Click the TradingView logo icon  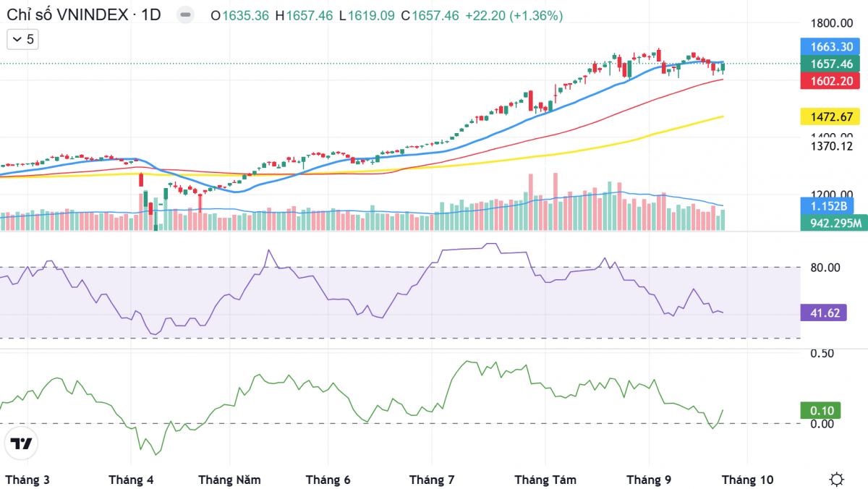tap(22, 443)
